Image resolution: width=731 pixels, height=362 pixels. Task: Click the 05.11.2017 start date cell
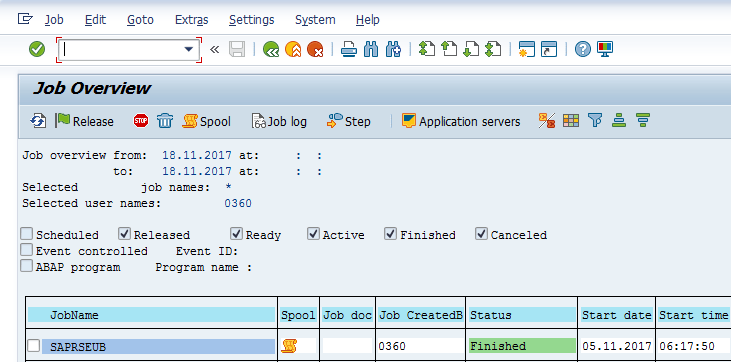click(x=617, y=346)
